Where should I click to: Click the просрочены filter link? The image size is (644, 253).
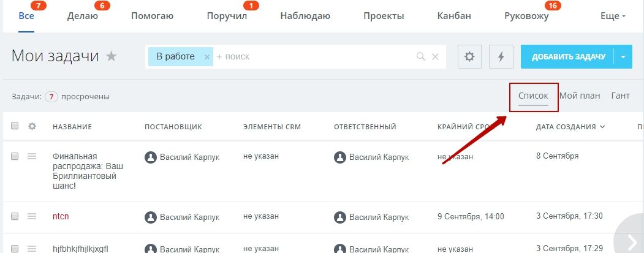(x=85, y=97)
